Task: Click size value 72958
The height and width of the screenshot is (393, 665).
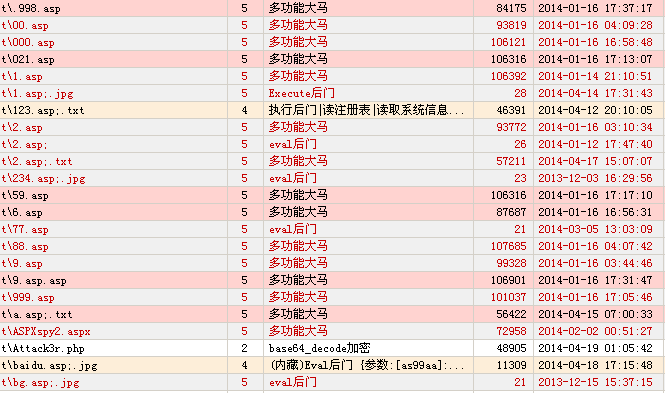Action: coord(511,331)
